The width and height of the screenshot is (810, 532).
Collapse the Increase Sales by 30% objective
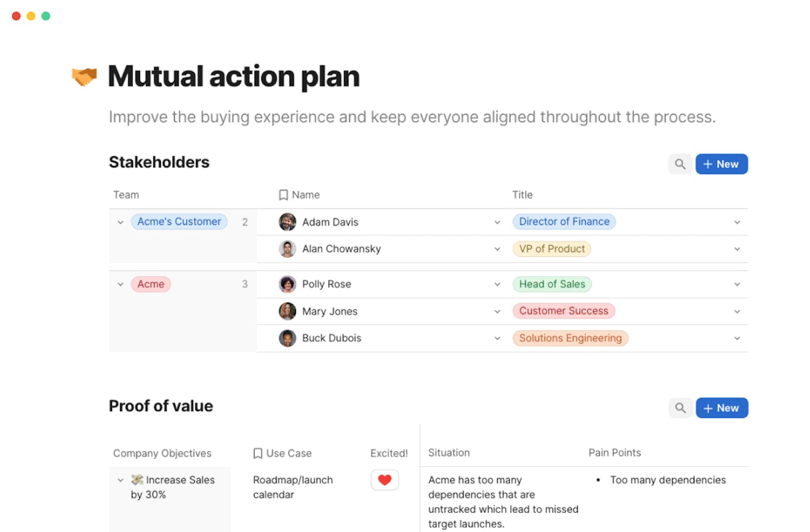pyautogui.click(x=120, y=480)
